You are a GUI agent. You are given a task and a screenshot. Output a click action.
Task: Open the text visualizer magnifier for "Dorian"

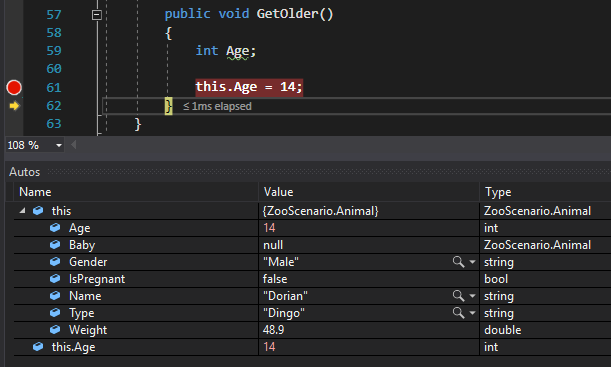459,296
